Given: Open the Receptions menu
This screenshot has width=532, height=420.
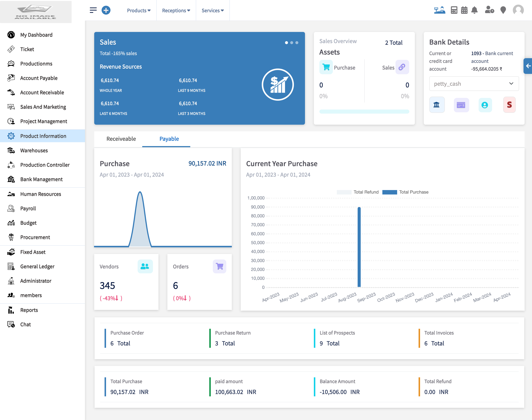Looking at the screenshot, I should (x=176, y=10).
